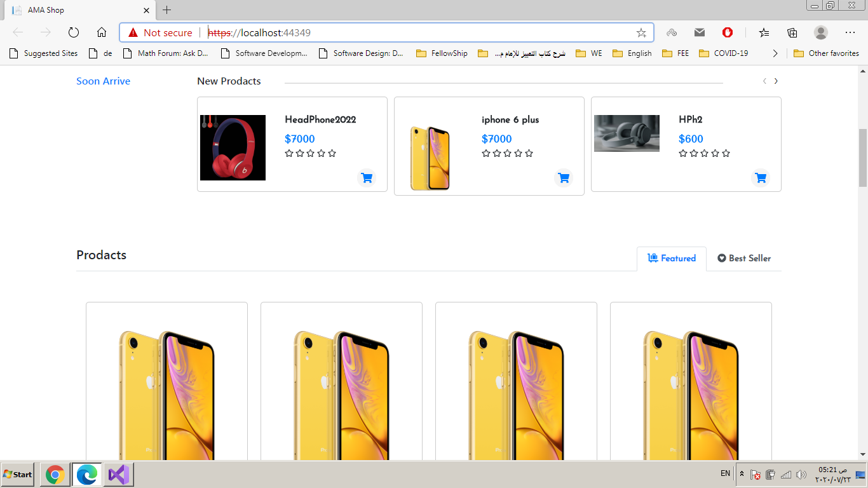The width and height of the screenshot is (868, 488).
Task: Rate HPh2 with stars
Action: click(x=704, y=153)
